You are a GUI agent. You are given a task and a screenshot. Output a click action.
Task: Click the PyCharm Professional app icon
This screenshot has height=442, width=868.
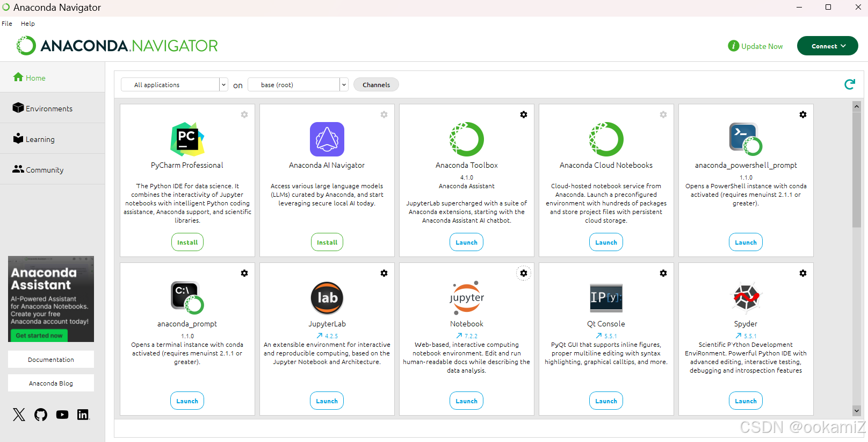[x=187, y=139]
